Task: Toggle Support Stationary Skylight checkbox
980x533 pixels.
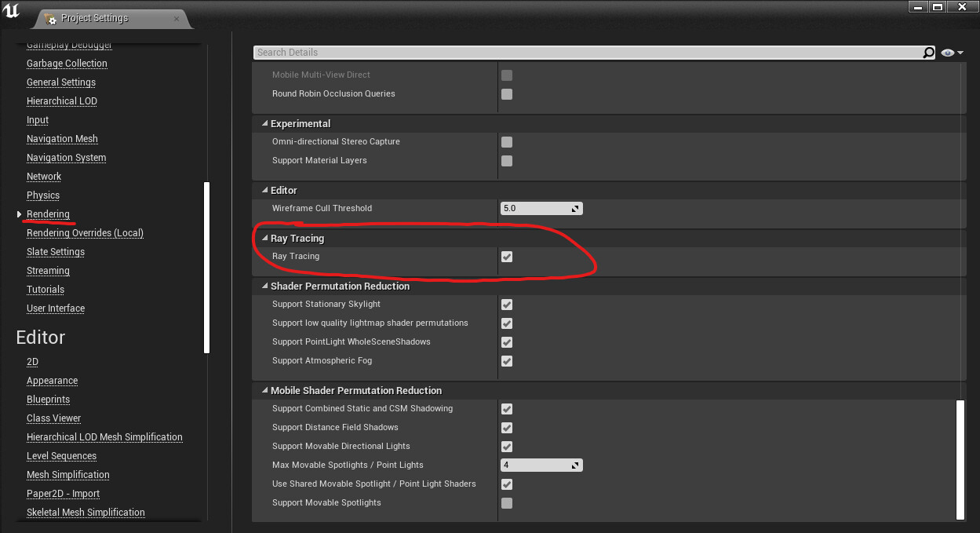Action: [x=507, y=305]
